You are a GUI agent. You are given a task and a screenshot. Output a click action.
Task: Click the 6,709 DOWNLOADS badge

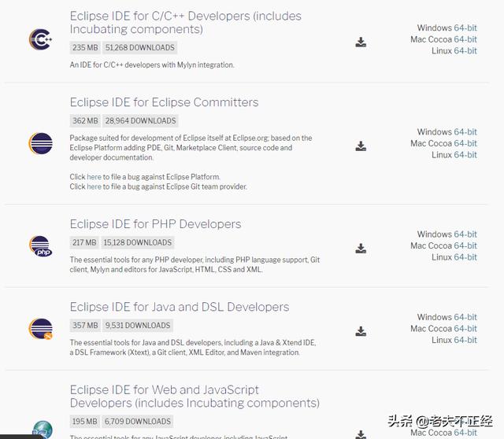tap(138, 422)
